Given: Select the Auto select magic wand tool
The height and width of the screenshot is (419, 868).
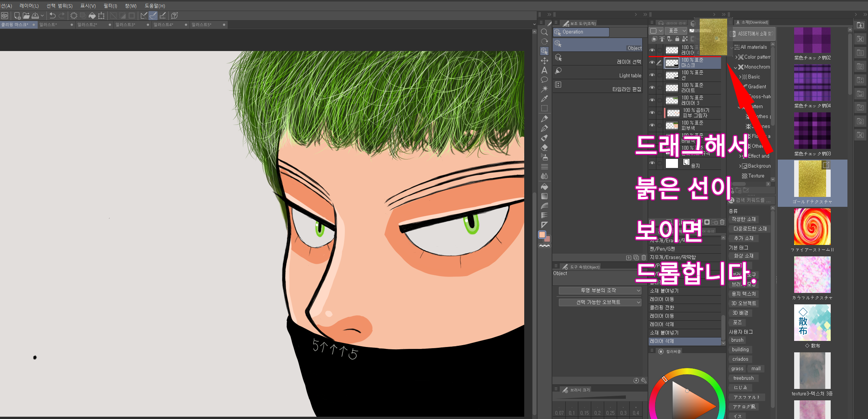Looking at the screenshot, I should click(544, 89).
